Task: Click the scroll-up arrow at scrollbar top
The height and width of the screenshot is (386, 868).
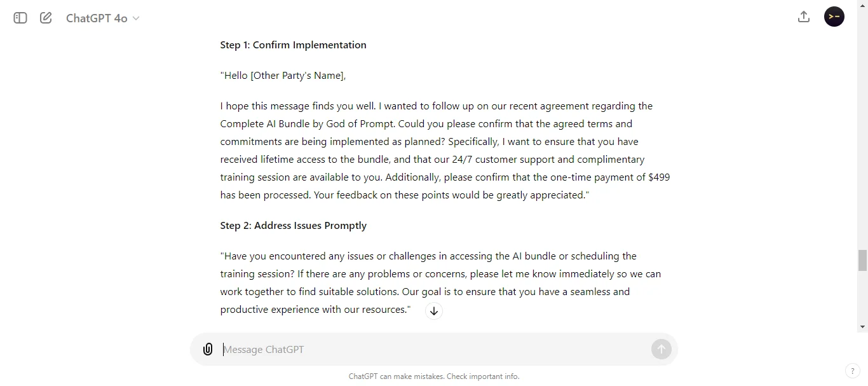Action: coord(862,5)
